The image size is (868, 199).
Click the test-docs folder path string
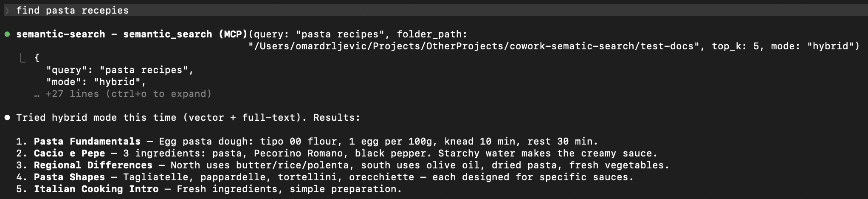click(x=473, y=46)
